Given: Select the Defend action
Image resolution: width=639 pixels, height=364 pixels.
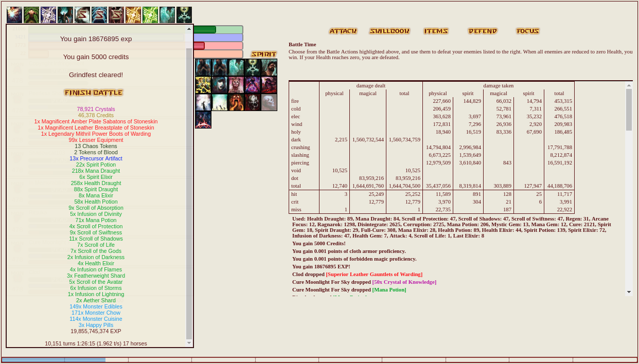Looking at the screenshot, I should (x=483, y=31).
